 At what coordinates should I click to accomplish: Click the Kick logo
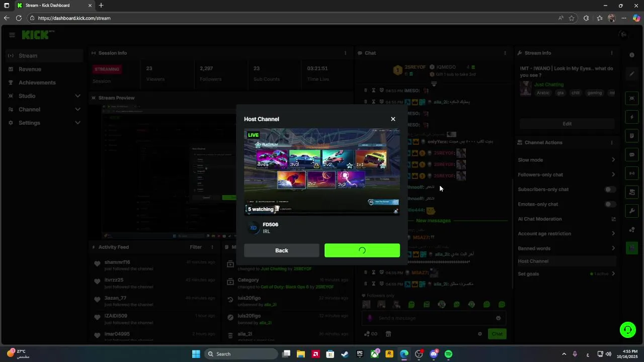point(36,35)
